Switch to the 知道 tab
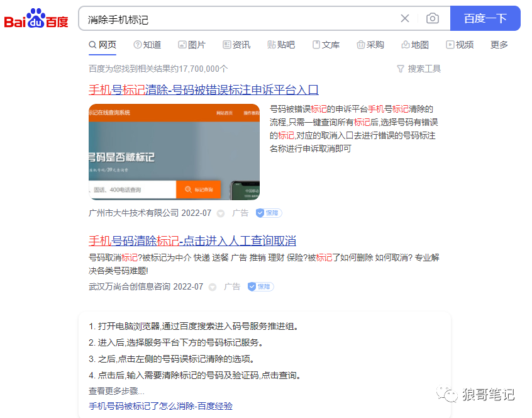The width and height of the screenshot is (532, 418). tap(147, 45)
